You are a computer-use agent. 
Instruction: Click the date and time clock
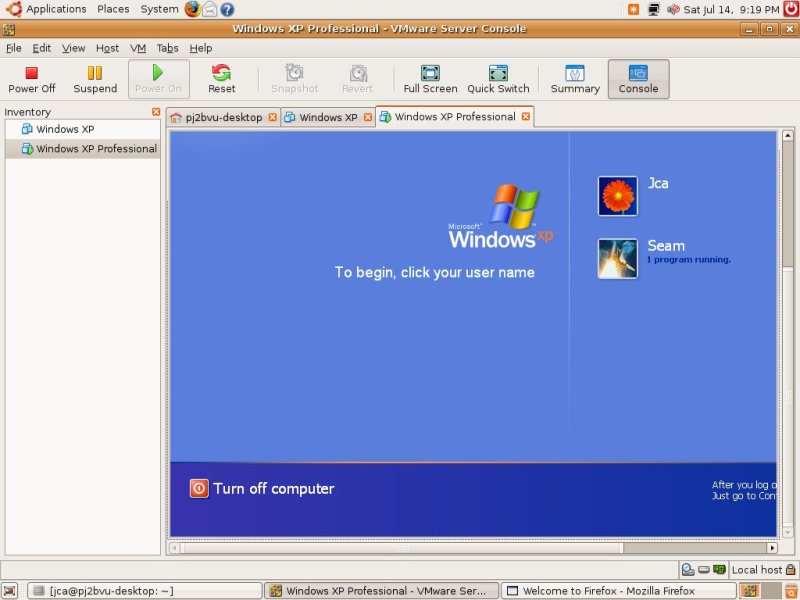[x=731, y=9]
